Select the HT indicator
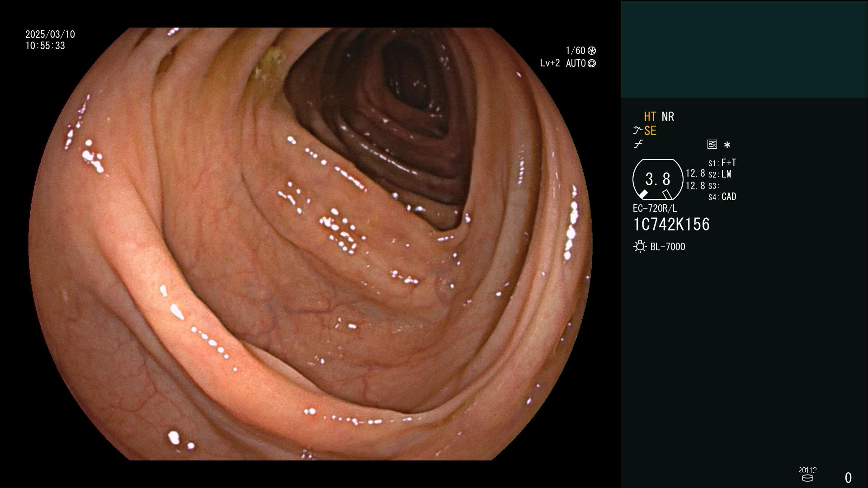Screen dimensions: 868x488 650,117
